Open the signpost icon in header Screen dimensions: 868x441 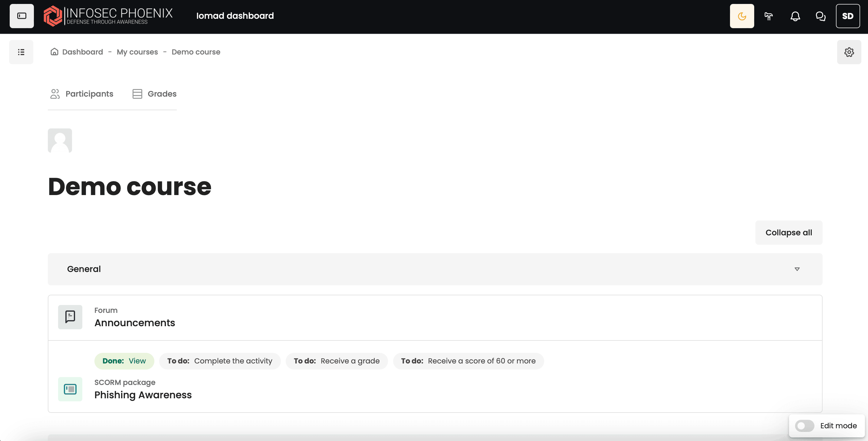coord(768,16)
